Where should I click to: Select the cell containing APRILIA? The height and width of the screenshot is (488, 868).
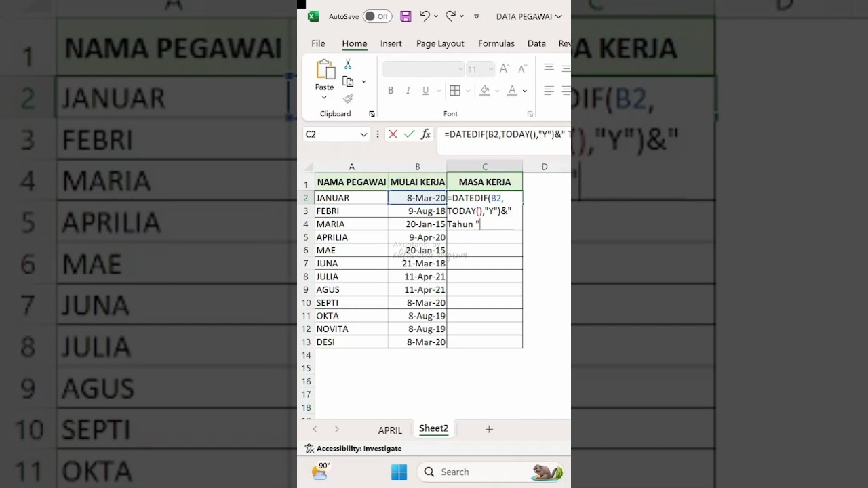click(351, 237)
